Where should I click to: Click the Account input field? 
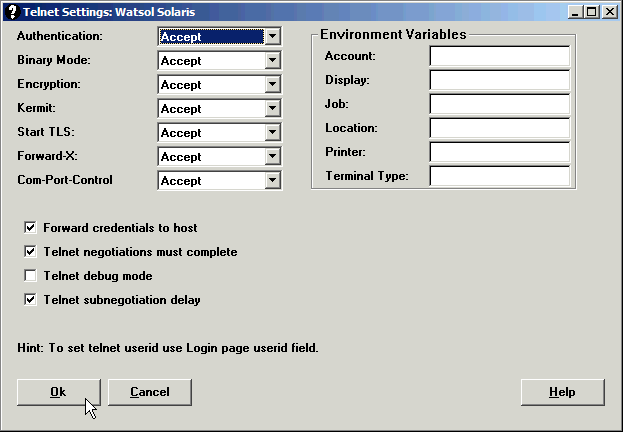click(499, 56)
